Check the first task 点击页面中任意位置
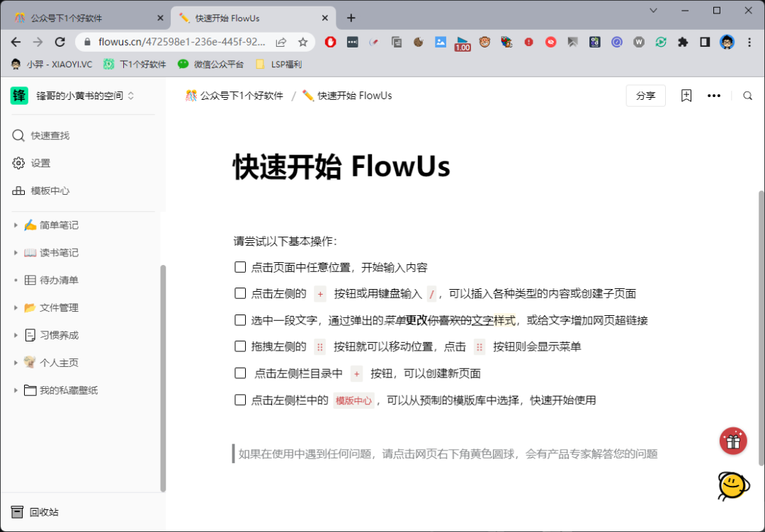This screenshot has height=532, width=765. click(240, 266)
